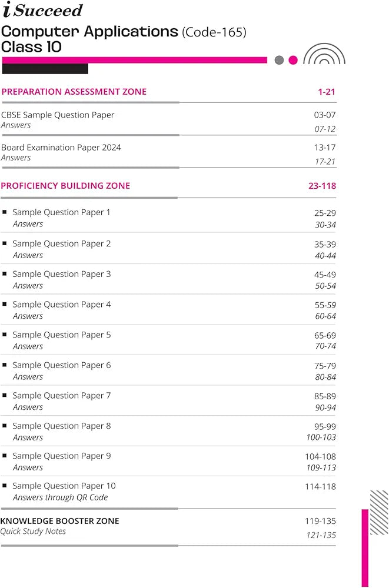Select the bullet beside Sample Question Paper 5
389x588 pixels.
(5, 335)
